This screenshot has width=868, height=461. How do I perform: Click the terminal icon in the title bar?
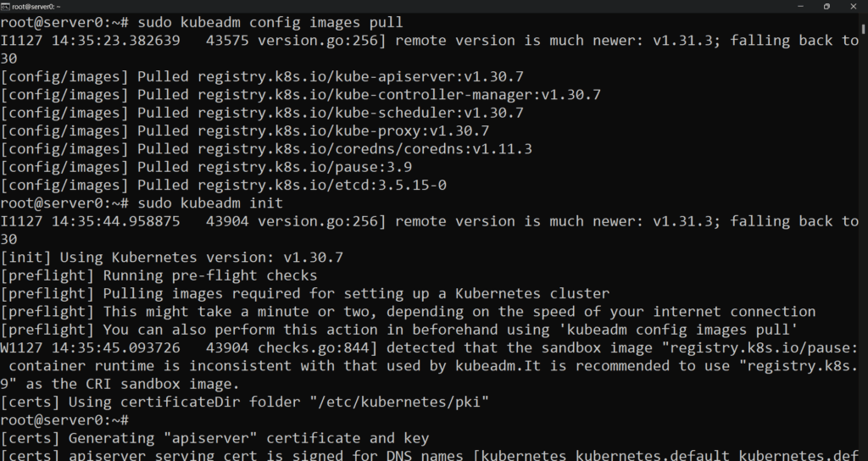coord(5,6)
